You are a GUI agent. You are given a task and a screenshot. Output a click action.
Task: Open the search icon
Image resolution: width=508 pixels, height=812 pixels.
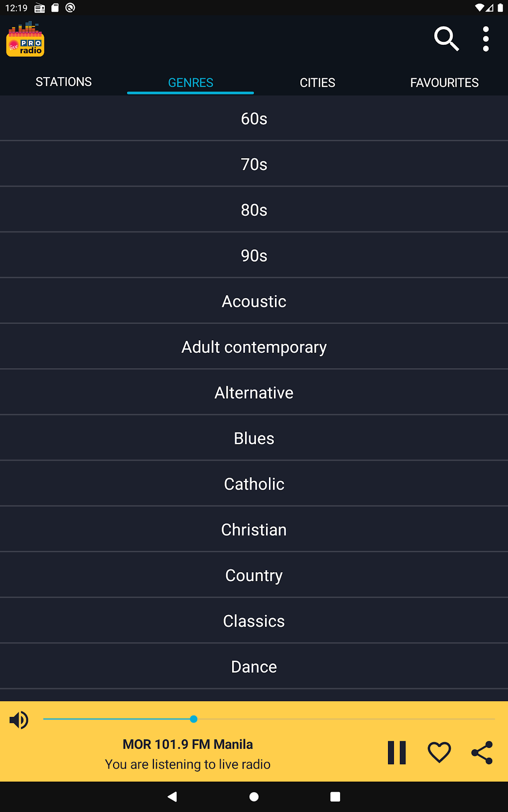click(x=446, y=39)
